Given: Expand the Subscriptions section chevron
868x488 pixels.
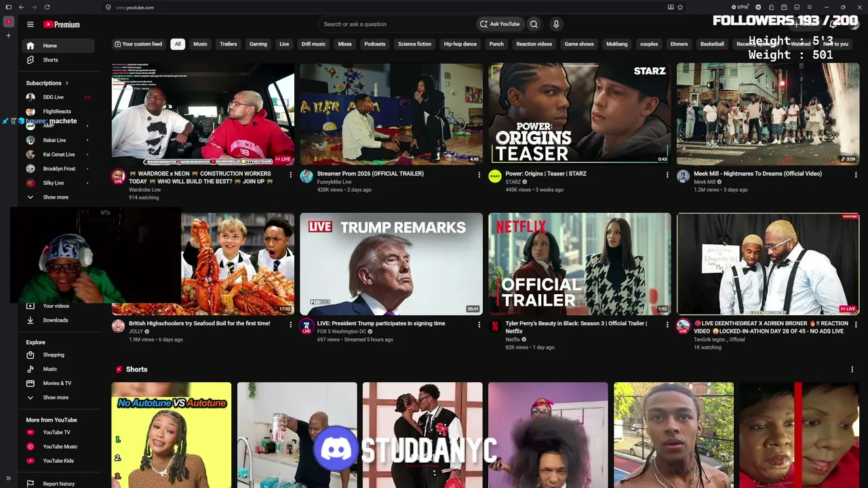Looking at the screenshot, I should [66, 83].
